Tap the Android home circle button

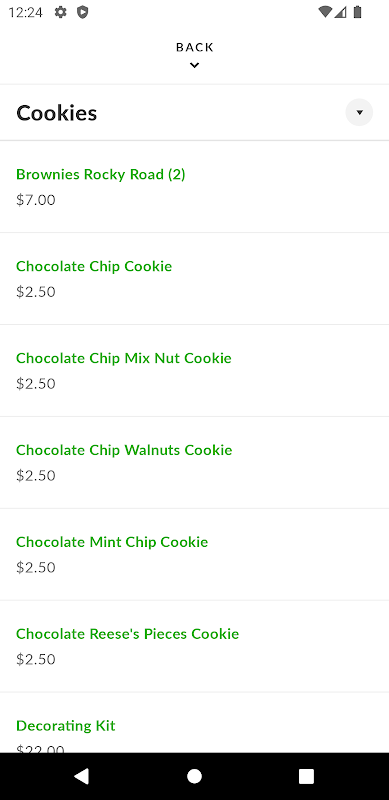click(194, 776)
